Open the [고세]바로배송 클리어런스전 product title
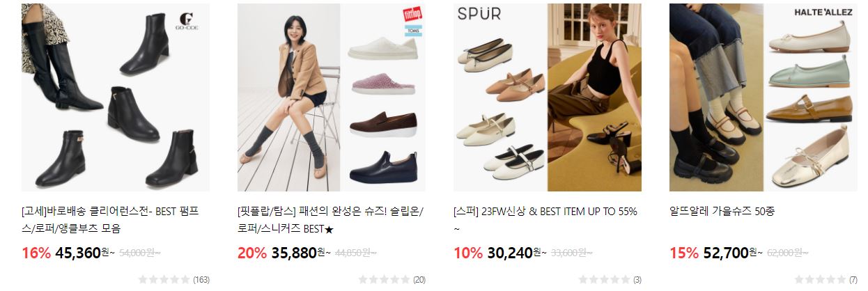This screenshot has height=291, width=868. (111, 219)
